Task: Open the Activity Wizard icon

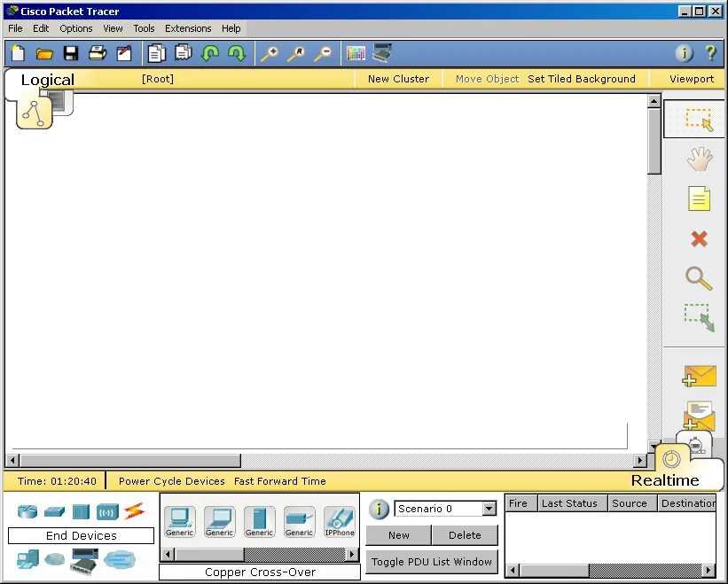Action: coord(124,53)
